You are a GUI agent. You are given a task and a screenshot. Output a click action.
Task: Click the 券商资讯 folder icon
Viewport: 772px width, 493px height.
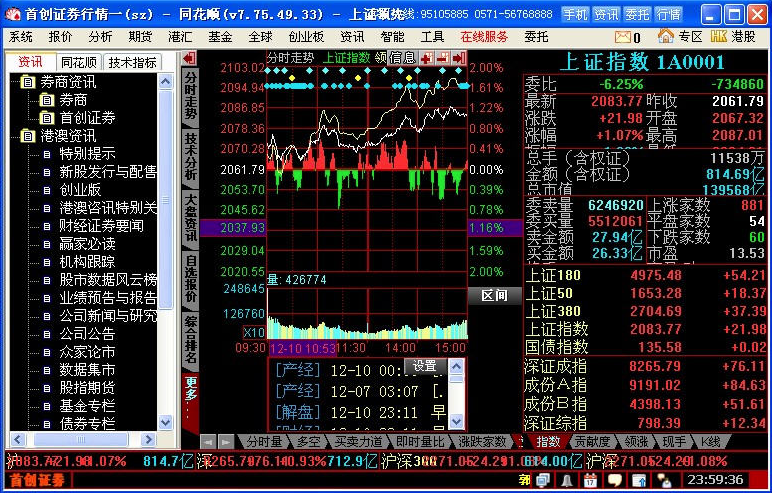coord(28,82)
